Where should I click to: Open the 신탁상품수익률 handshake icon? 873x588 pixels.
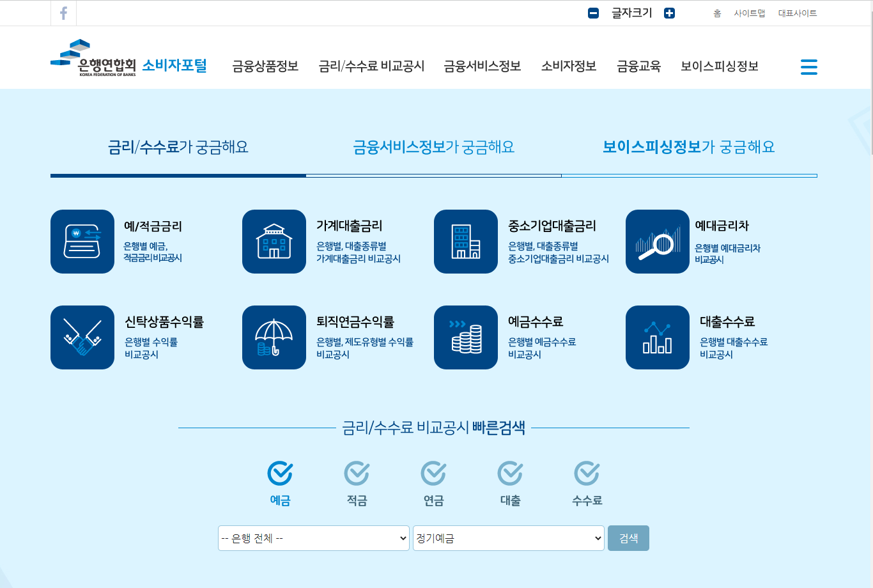point(82,337)
